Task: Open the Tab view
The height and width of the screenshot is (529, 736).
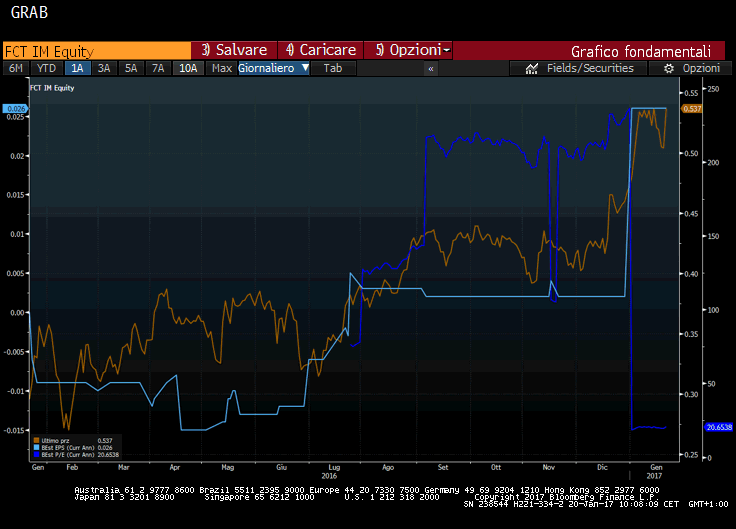Action: [x=333, y=68]
